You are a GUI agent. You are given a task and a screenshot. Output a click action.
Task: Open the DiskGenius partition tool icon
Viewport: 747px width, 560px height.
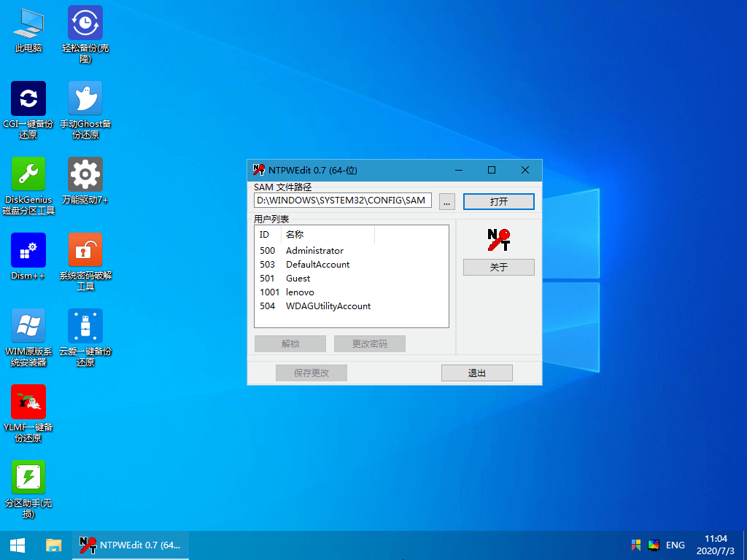point(28,175)
